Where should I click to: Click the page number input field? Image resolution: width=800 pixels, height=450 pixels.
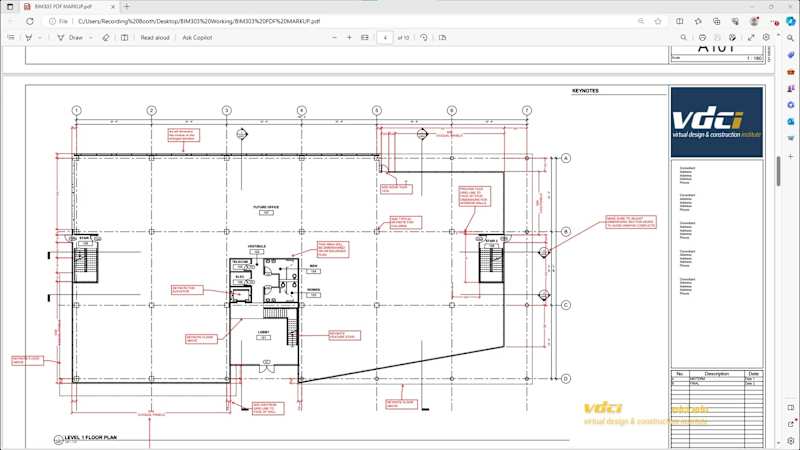coord(385,37)
